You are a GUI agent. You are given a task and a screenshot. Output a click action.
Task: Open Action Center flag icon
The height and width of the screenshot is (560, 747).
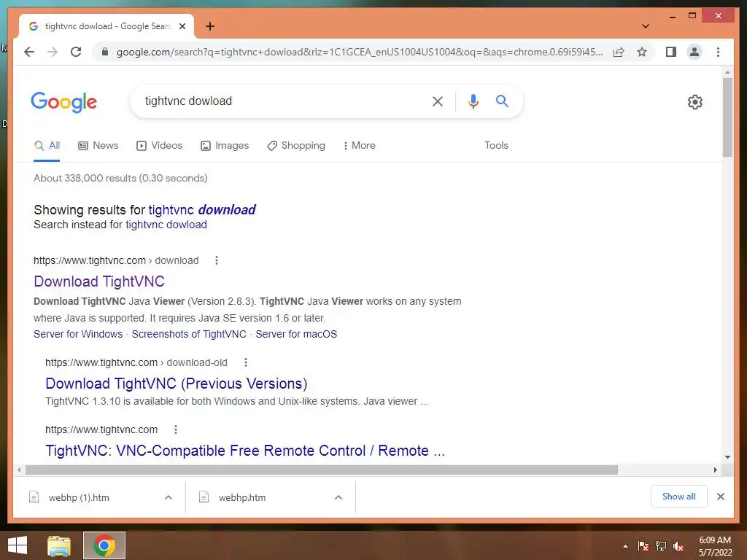click(643, 546)
